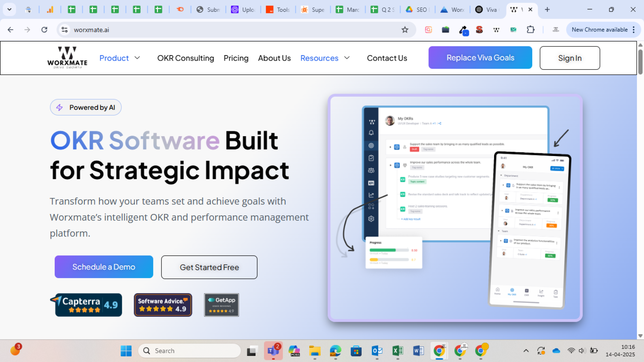This screenshot has width=644, height=362.
Task: Click the GetApp user reviews badge
Action: tap(222, 305)
